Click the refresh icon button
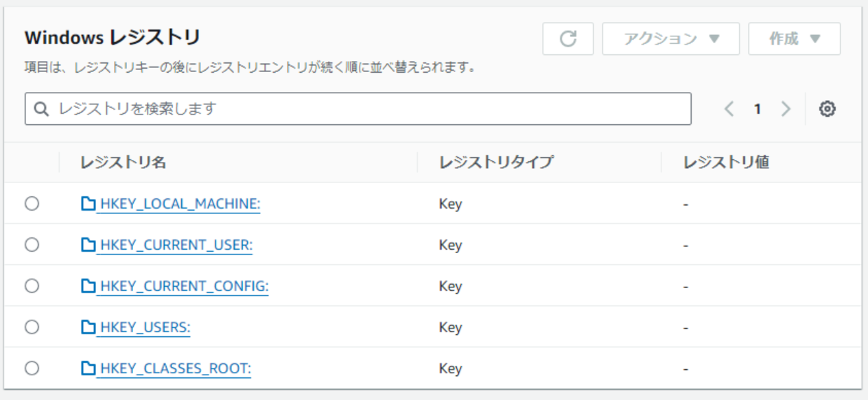The image size is (868, 400). (x=568, y=39)
